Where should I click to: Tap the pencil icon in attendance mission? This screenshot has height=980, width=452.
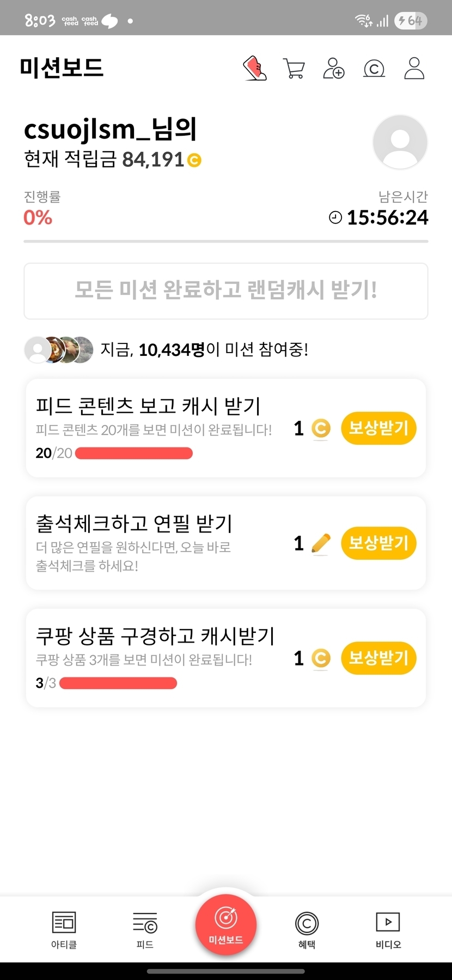tap(321, 543)
